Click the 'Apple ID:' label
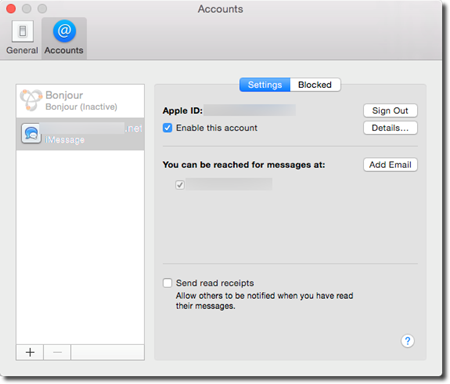450x384 pixels. coord(182,111)
